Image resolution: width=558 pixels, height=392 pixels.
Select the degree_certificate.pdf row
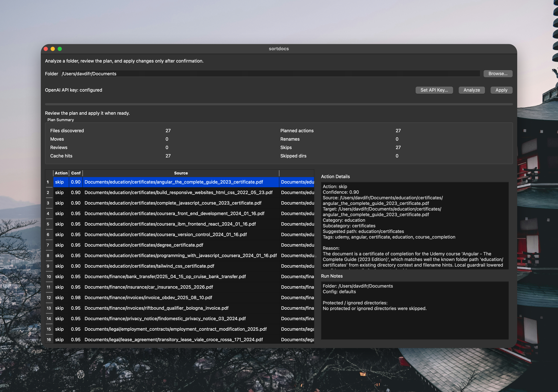click(x=144, y=245)
